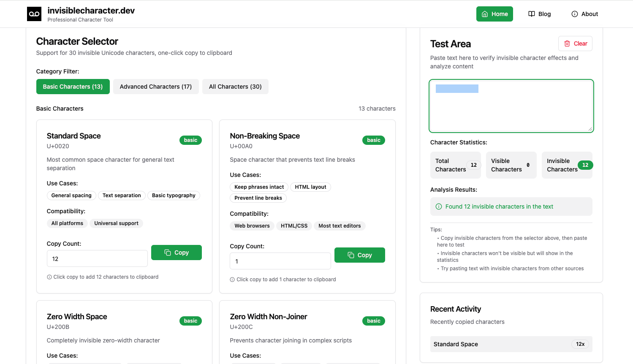Click Visible Characters statistic card

[x=511, y=165]
